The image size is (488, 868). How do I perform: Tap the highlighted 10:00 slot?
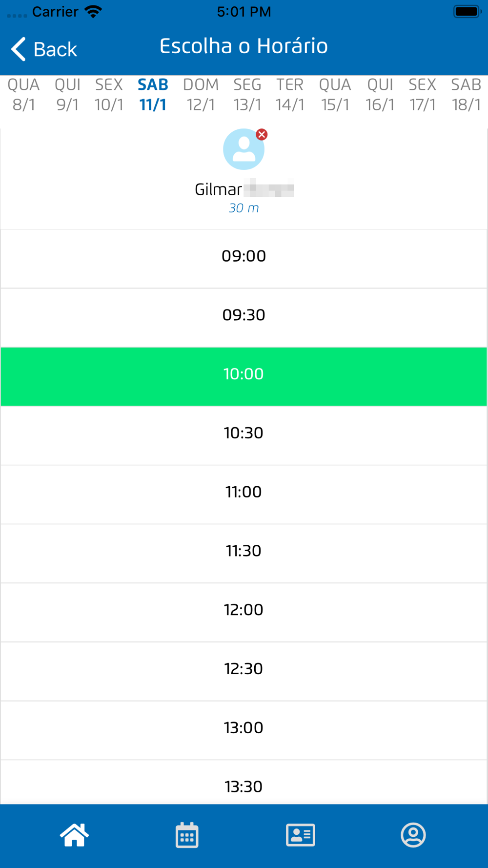[x=244, y=374]
